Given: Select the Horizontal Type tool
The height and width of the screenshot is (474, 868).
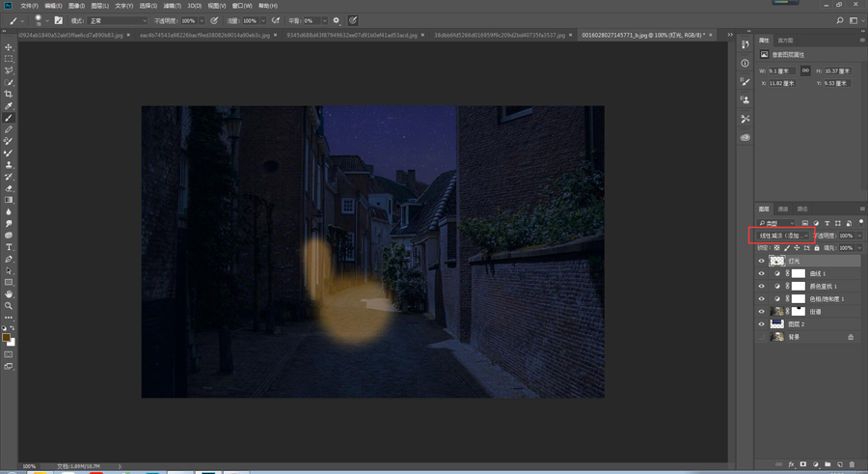Looking at the screenshot, I should (9, 247).
